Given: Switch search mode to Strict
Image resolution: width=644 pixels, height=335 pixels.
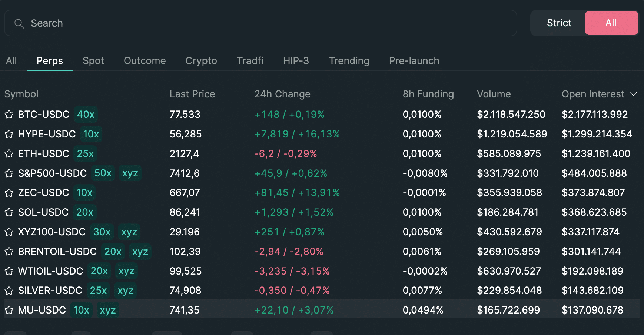Looking at the screenshot, I should click(559, 23).
